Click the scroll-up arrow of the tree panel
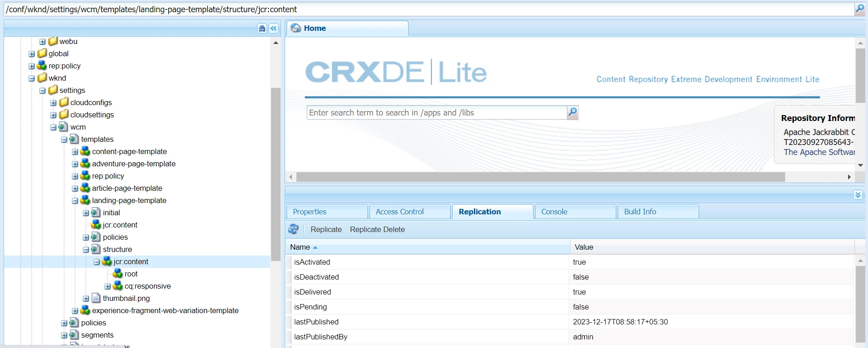 click(x=276, y=43)
